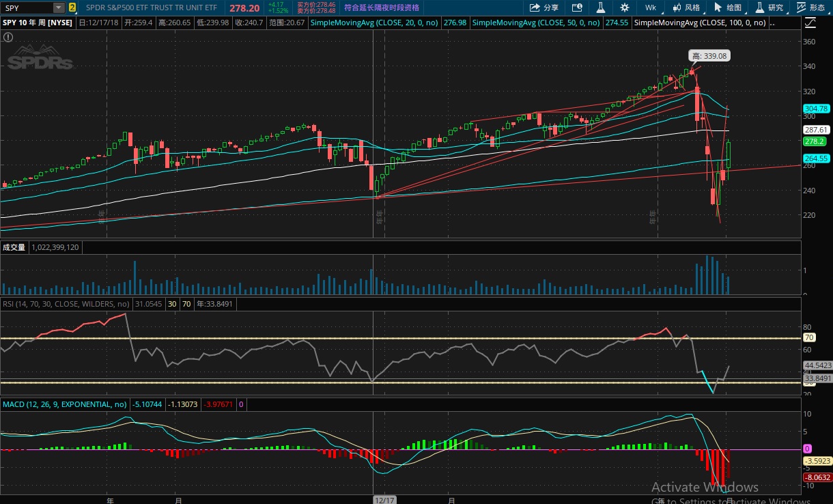Click the 274.55 SMA 50 value in header

point(617,23)
